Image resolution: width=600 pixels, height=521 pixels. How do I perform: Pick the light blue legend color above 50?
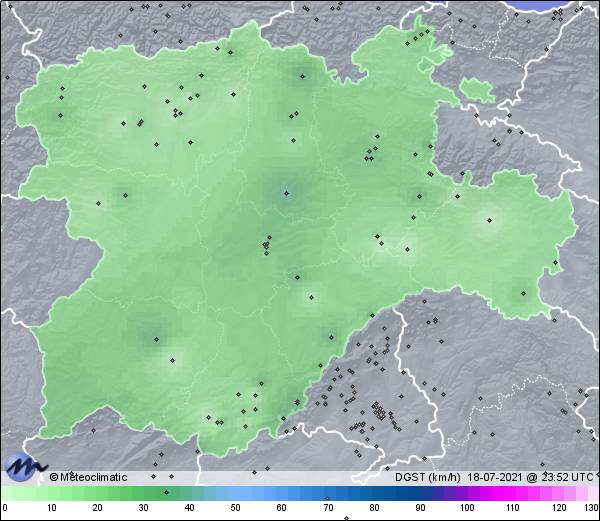coord(235,493)
